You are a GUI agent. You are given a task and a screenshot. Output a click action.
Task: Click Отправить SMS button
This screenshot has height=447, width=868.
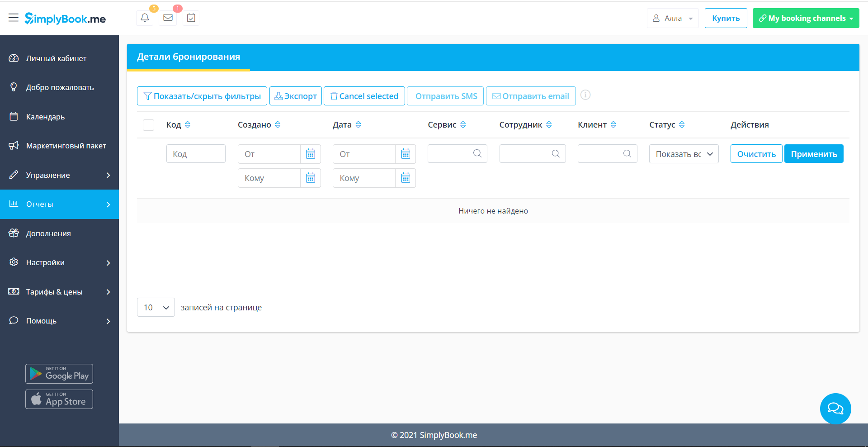coord(445,96)
